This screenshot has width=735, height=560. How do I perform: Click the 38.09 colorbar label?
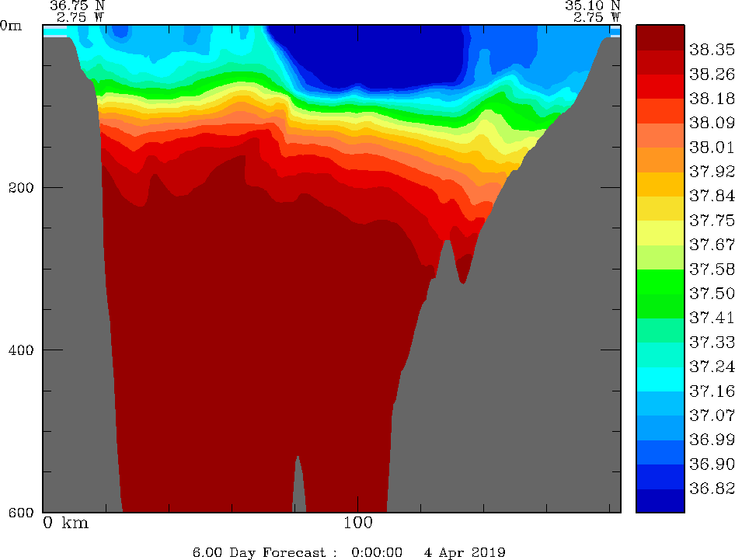pyautogui.click(x=712, y=123)
